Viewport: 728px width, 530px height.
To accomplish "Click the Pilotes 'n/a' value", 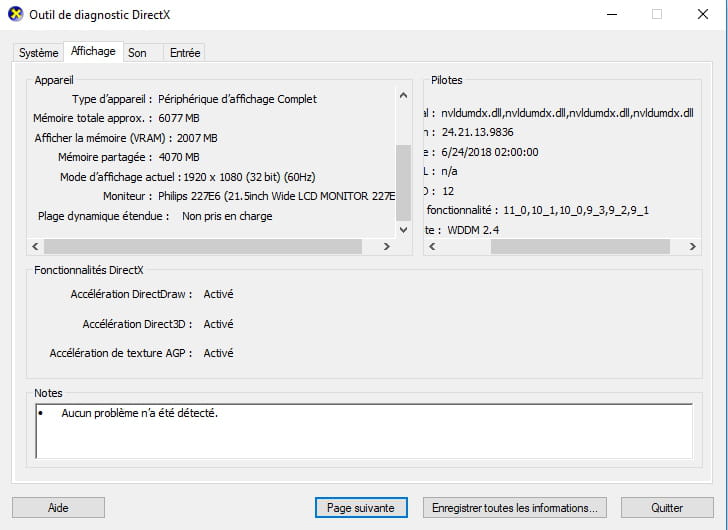I will [449, 171].
